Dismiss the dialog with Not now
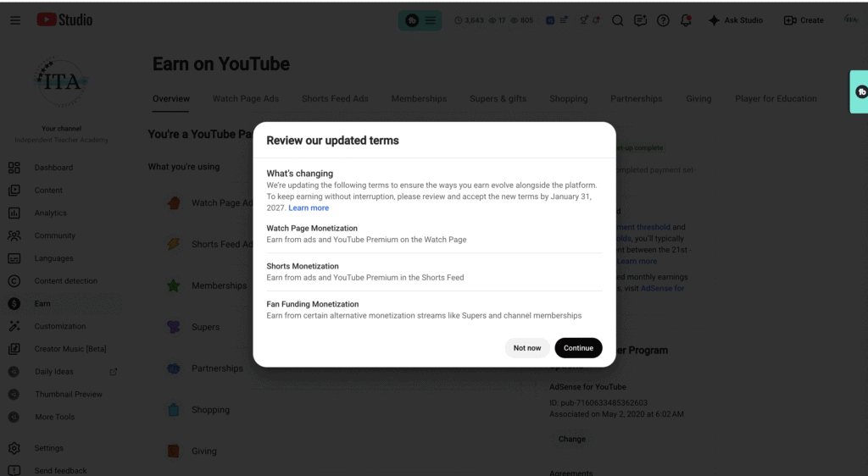Image resolution: width=868 pixels, height=476 pixels. tap(527, 348)
